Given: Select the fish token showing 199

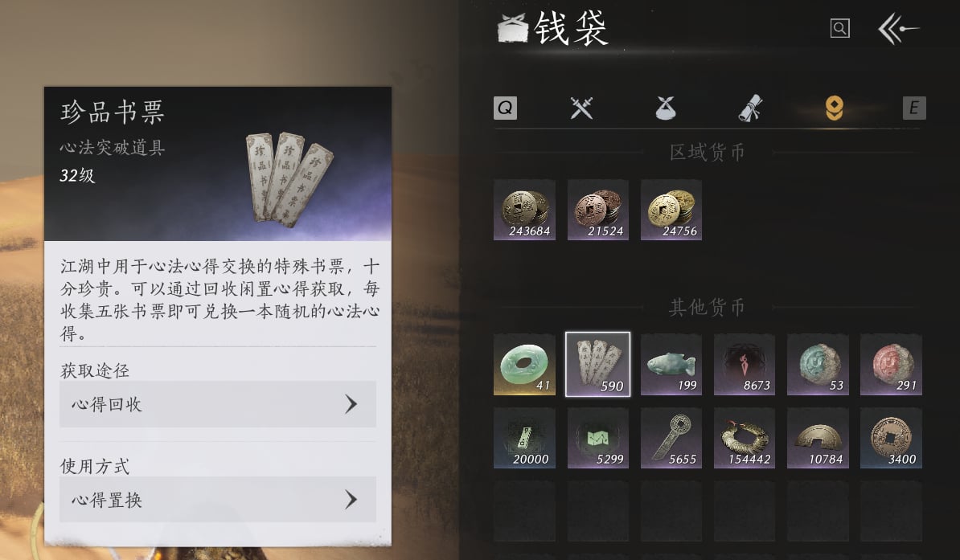Looking at the screenshot, I should 671,364.
